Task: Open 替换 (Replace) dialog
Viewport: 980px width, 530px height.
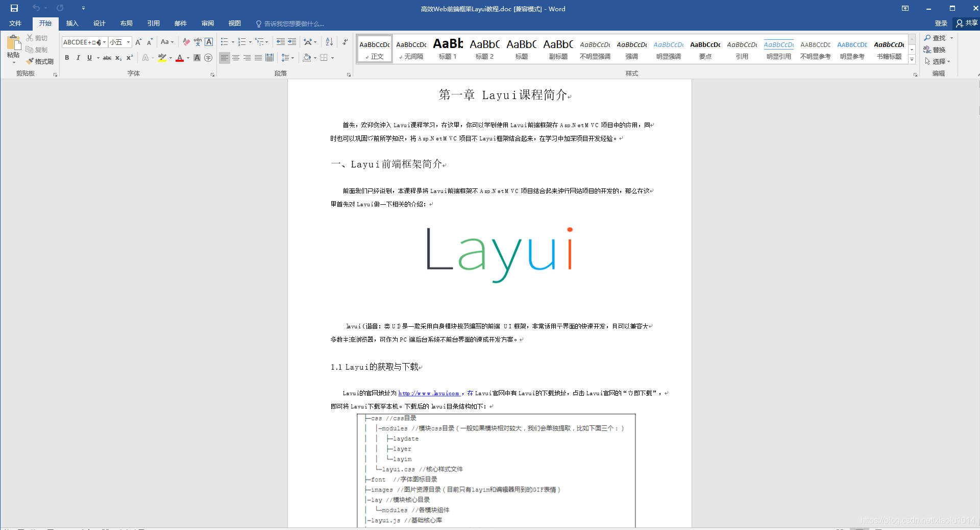Action: click(935, 50)
